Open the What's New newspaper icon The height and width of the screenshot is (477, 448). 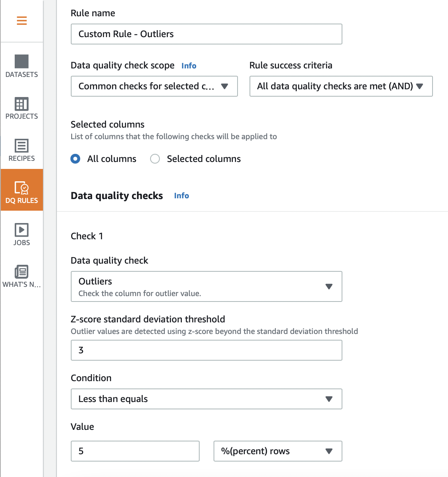[x=22, y=272]
